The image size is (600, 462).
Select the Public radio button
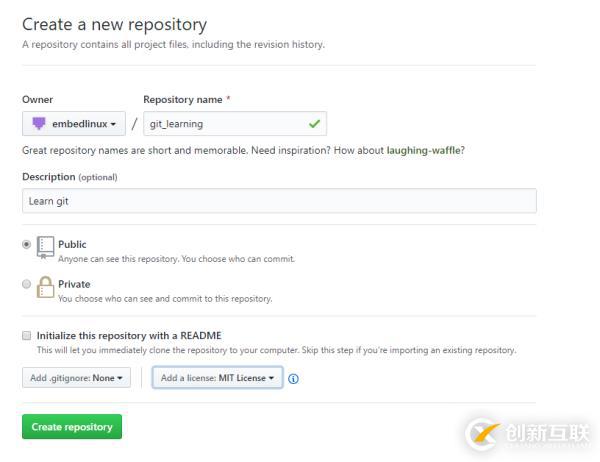[27, 244]
